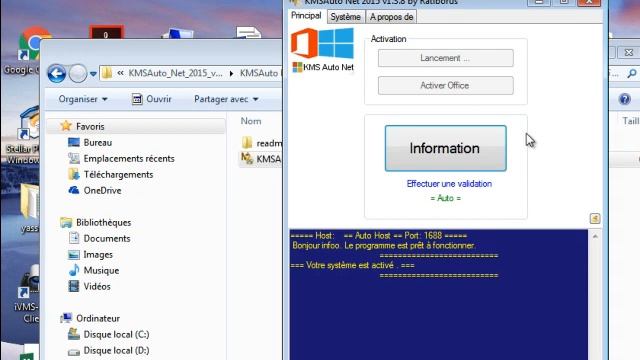Open Images library

coord(98,255)
